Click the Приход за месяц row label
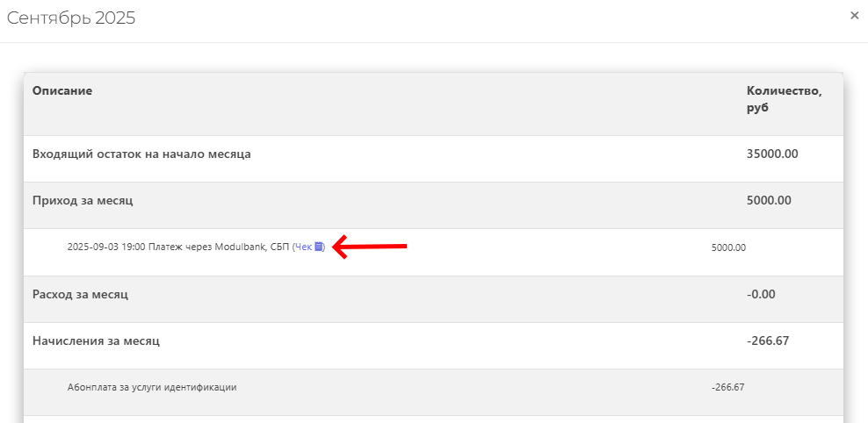This screenshot has height=423, width=868. 83,200
